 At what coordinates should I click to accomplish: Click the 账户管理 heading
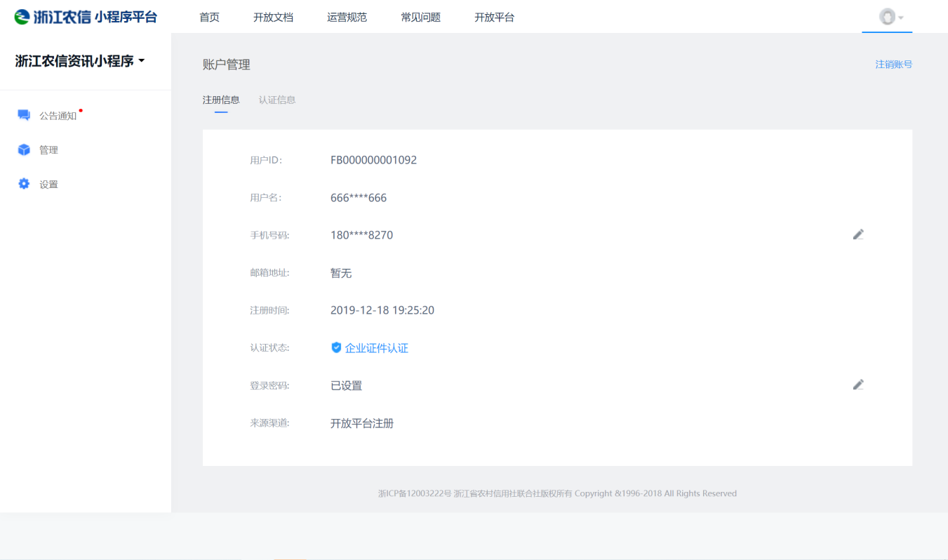click(x=227, y=65)
